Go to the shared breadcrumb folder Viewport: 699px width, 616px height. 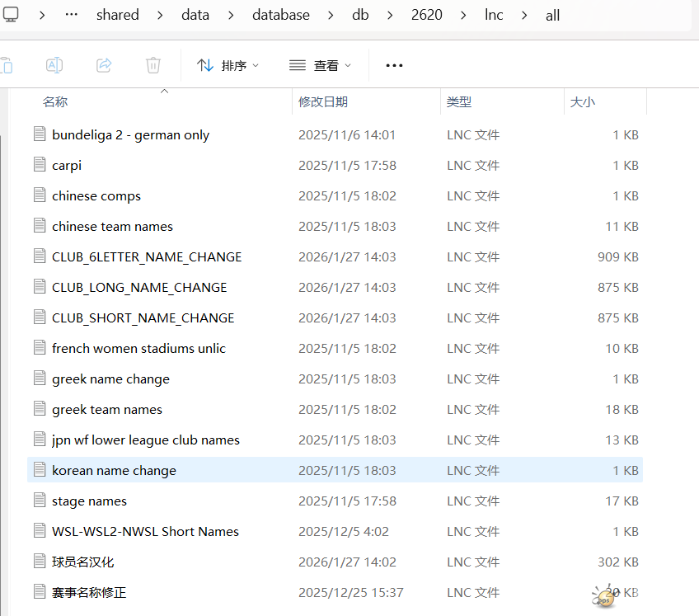(118, 15)
